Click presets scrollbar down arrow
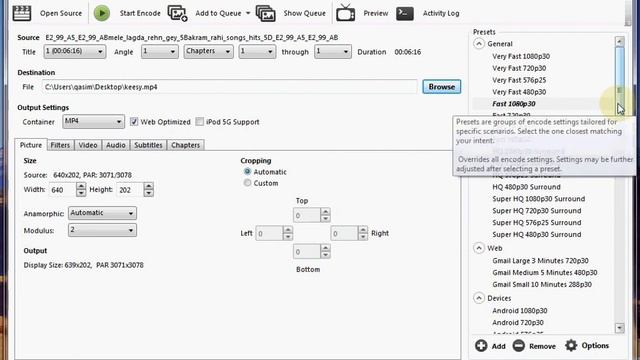 620,328
